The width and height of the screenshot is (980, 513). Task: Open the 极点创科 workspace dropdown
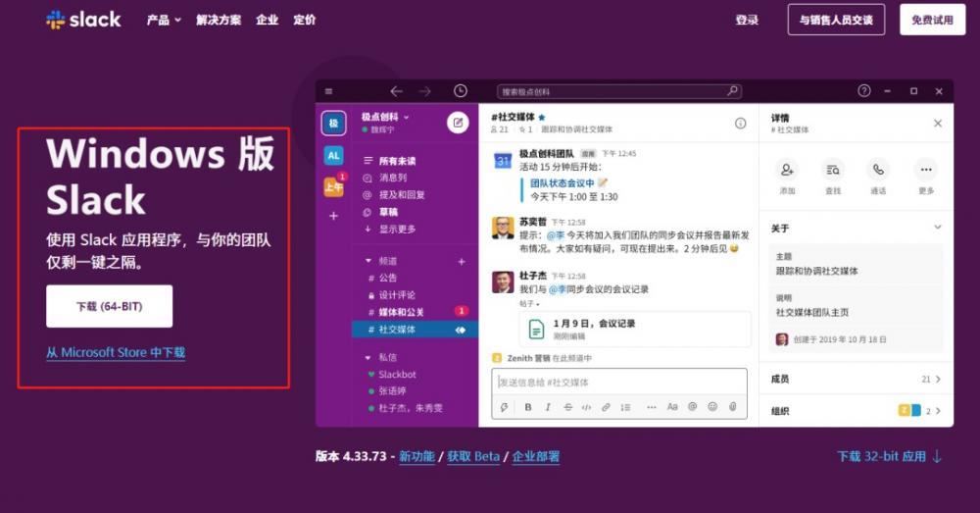[385, 117]
